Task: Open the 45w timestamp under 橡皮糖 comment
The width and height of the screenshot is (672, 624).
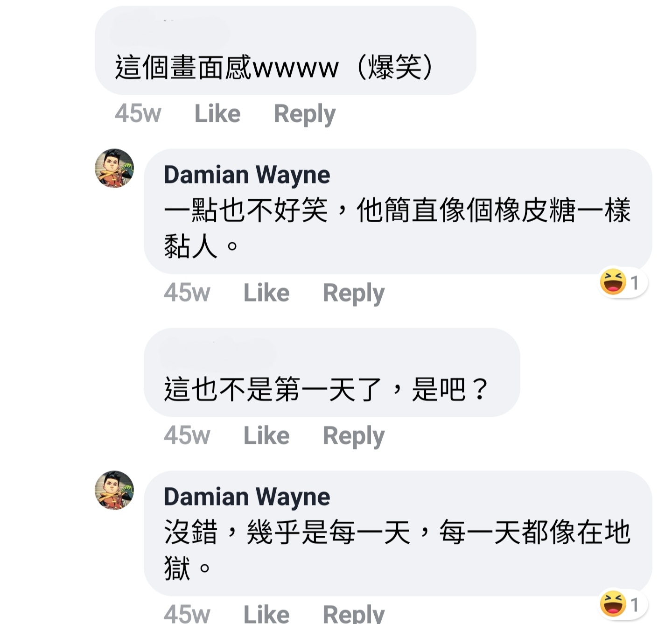Action: [x=187, y=293]
